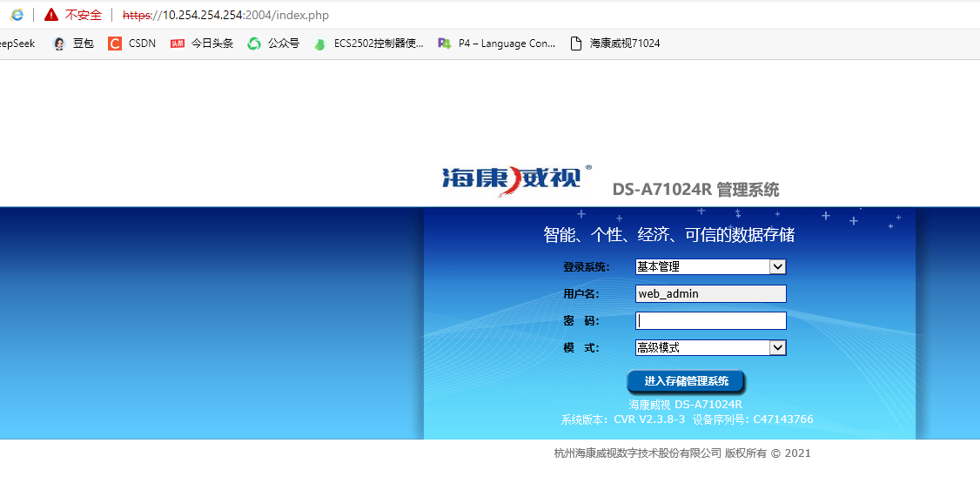Viewport: 980px width, 490px height.
Task: Open the 今日头条 bookmark
Action: point(211,44)
